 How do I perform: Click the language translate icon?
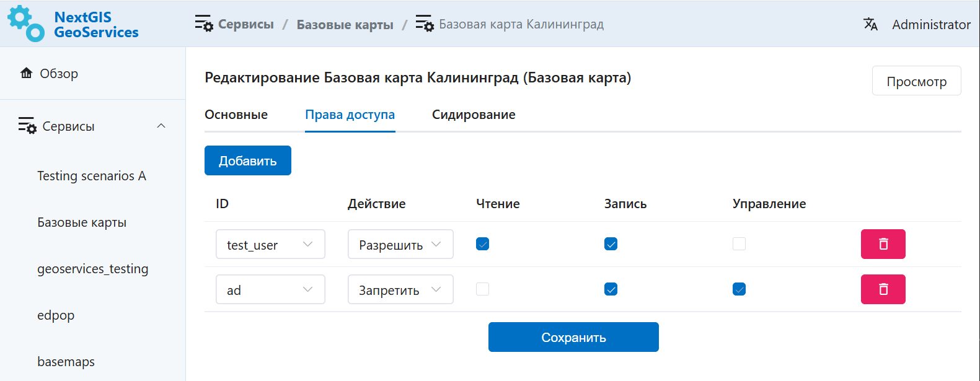870,24
